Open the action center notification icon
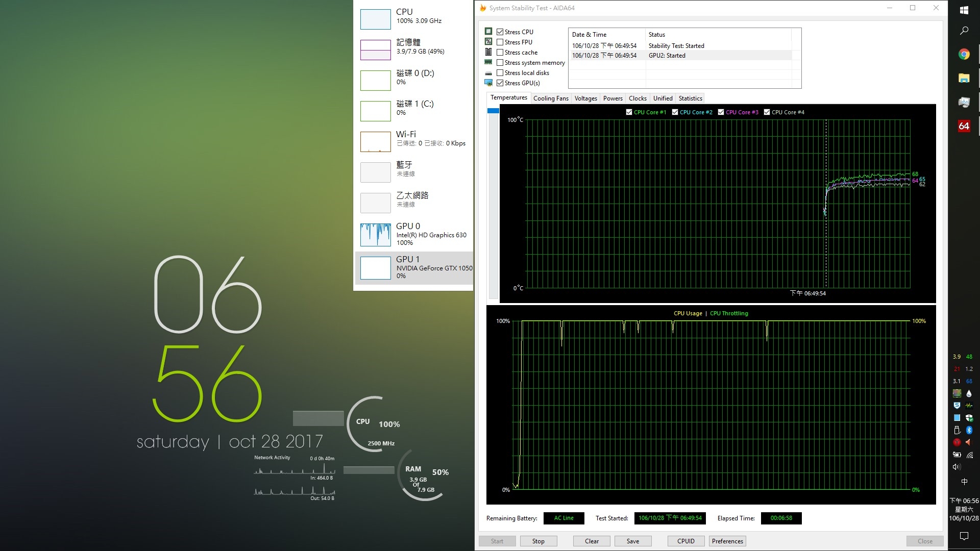Image resolution: width=980 pixels, height=551 pixels. (964, 536)
